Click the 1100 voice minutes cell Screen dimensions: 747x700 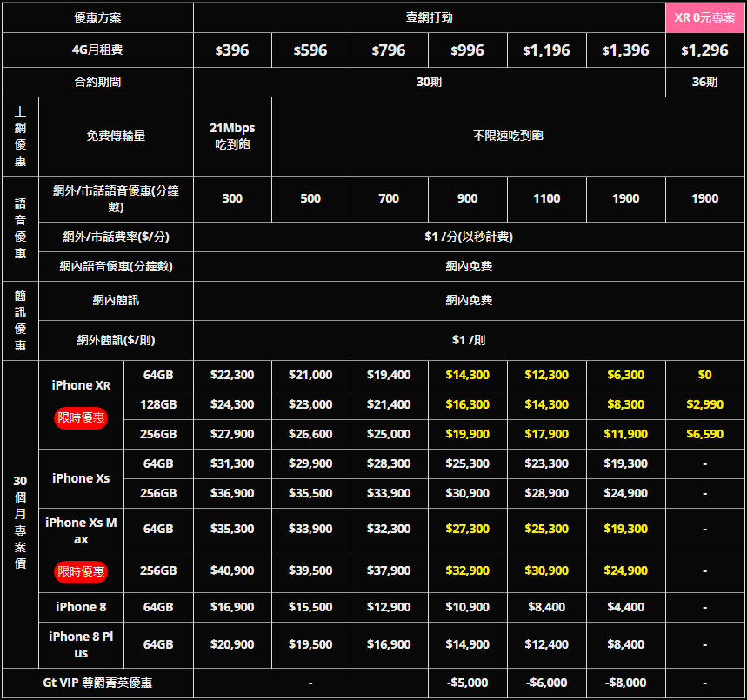tap(546, 199)
